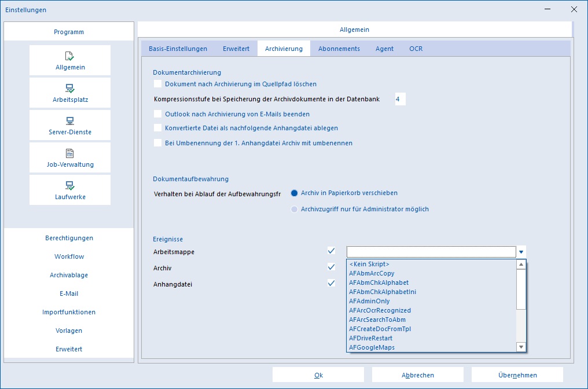Choose AFCreateDocFromTpl script entry
The height and width of the screenshot is (389, 588).
tap(431, 329)
